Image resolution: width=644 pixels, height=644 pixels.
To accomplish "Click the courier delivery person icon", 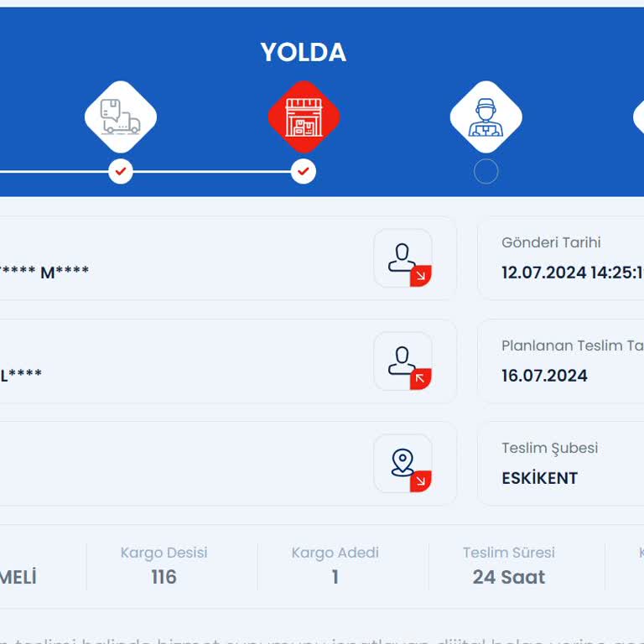I will [486, 117].
